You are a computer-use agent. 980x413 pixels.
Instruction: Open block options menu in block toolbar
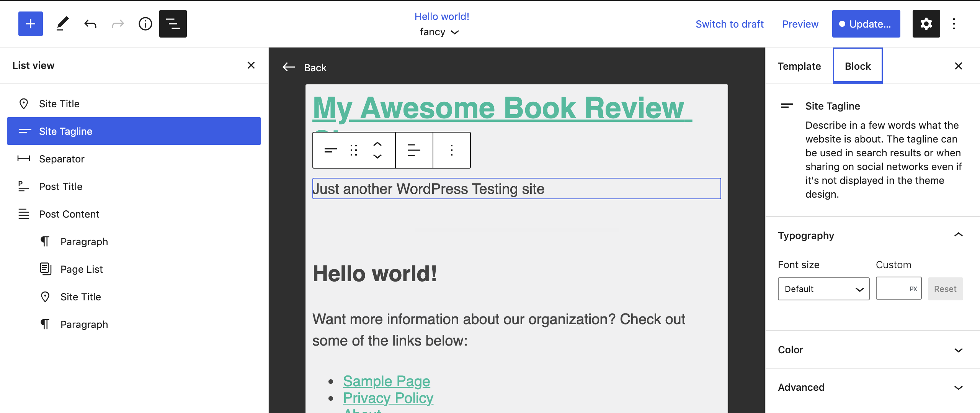[x=452, y=150]
